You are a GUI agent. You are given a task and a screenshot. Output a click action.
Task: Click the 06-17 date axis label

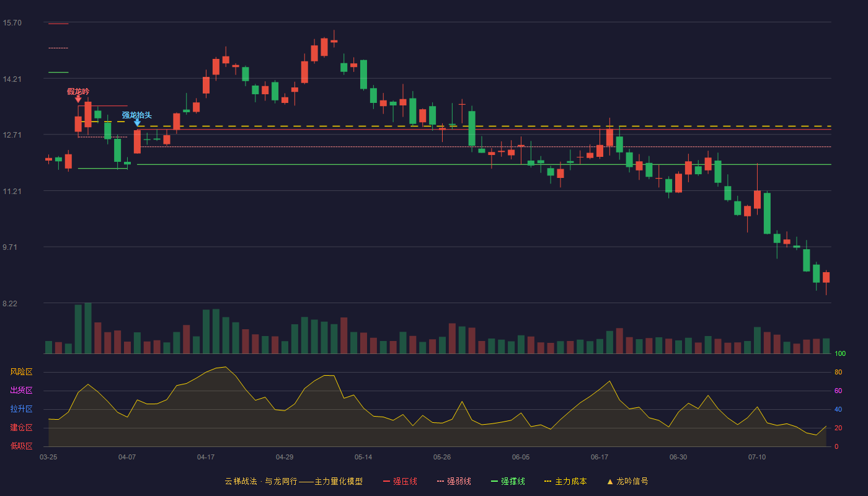[600, 457]
